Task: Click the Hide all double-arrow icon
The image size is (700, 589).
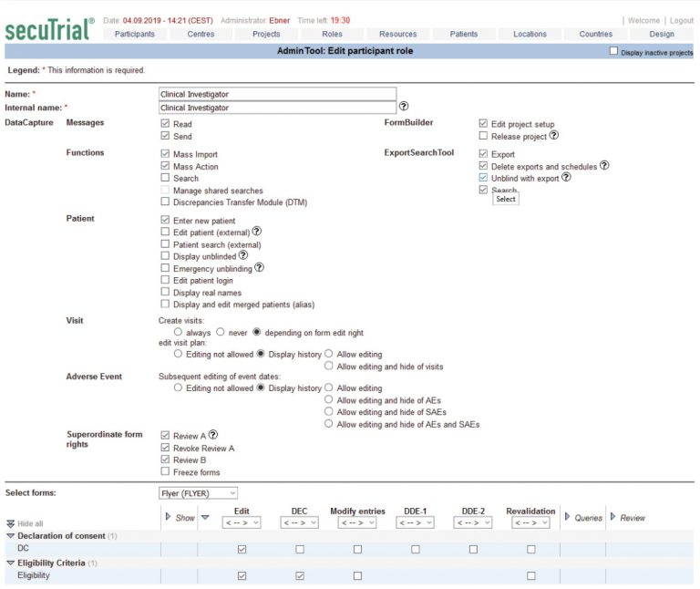Action: point(11,524)
